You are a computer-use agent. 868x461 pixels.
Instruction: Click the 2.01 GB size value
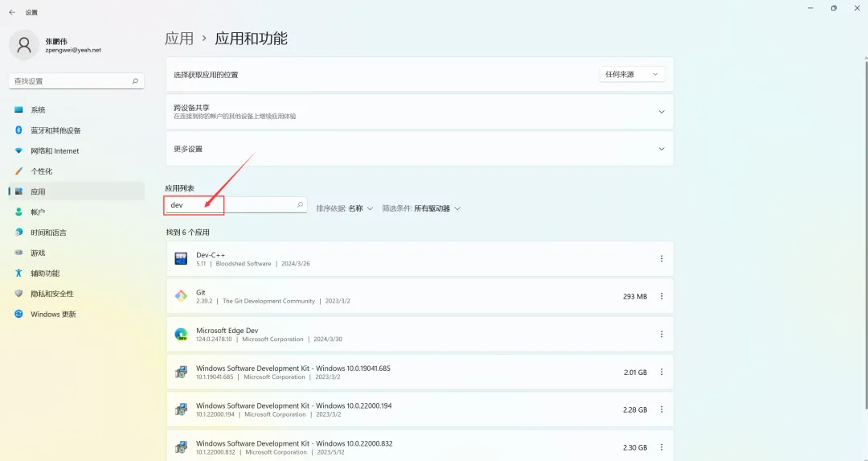point(636,373)
